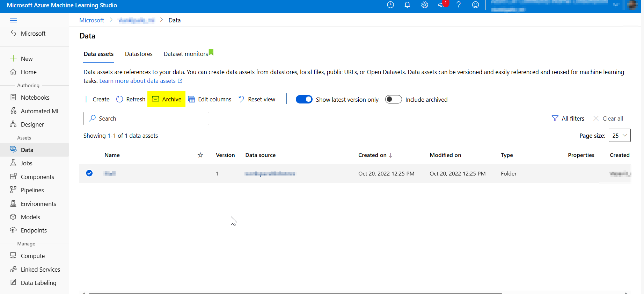Open Linked Services in sidebar
Viewport: 644px width, 294px height.
point(35,270)
